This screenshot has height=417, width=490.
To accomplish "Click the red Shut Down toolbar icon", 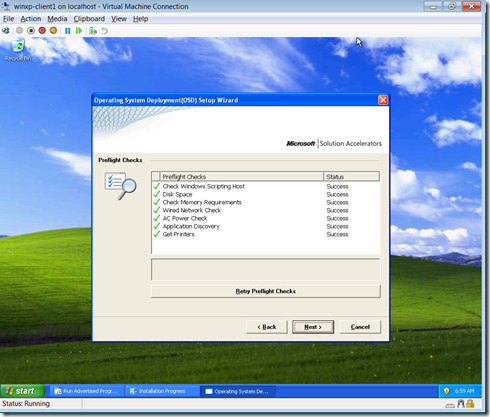I will pyautogui.click(x=42, y=31).
